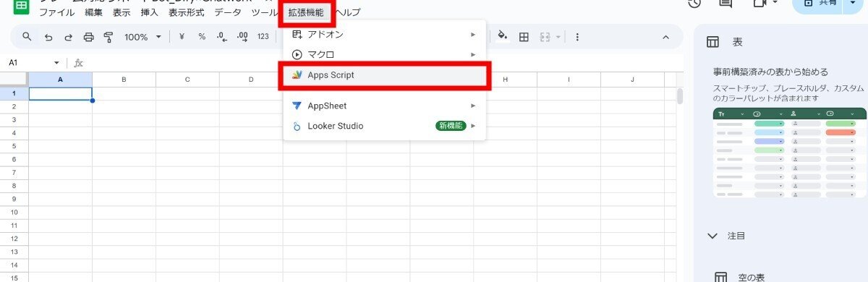Click the 新機能 badge

point(451,126)
